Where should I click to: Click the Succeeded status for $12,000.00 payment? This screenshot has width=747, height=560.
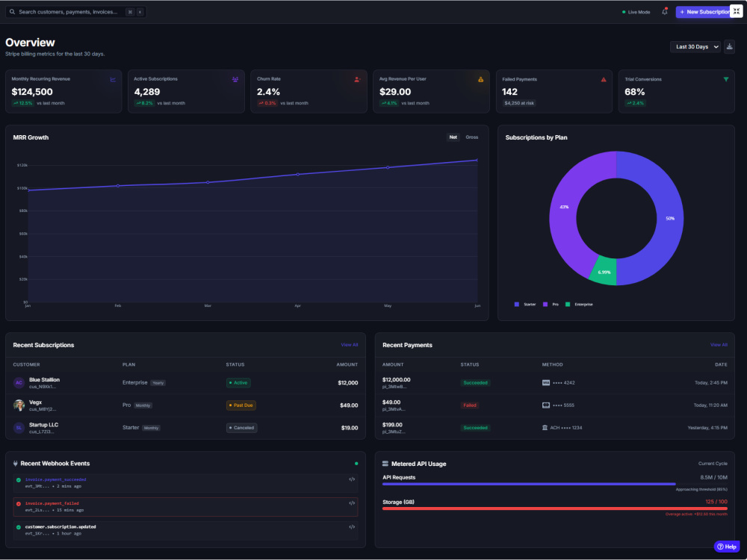(x=475, y=383)
